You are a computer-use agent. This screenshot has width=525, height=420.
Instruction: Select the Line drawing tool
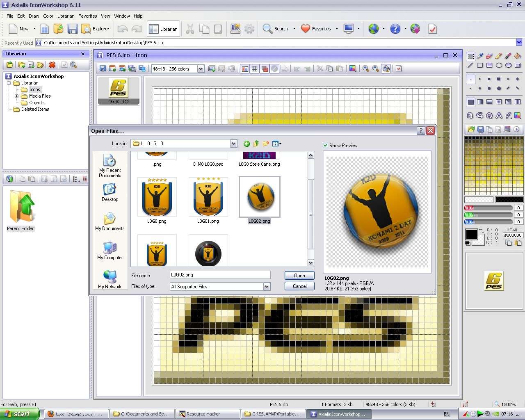click(x=470, y=65)
